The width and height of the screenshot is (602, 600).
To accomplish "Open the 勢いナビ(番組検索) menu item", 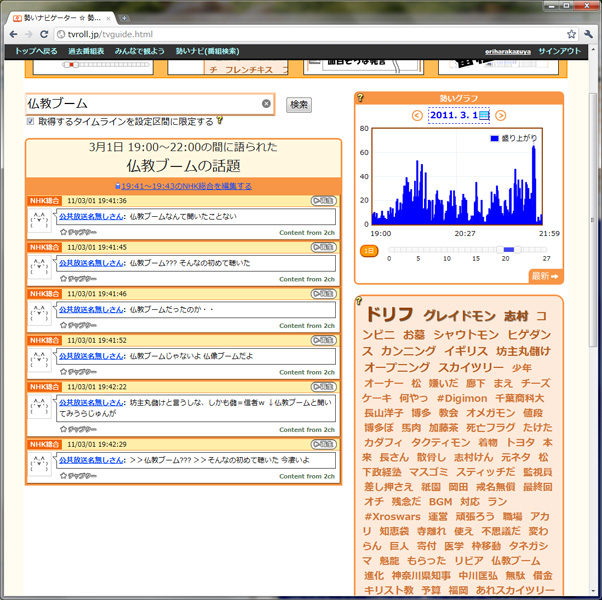I will point(207,51).
